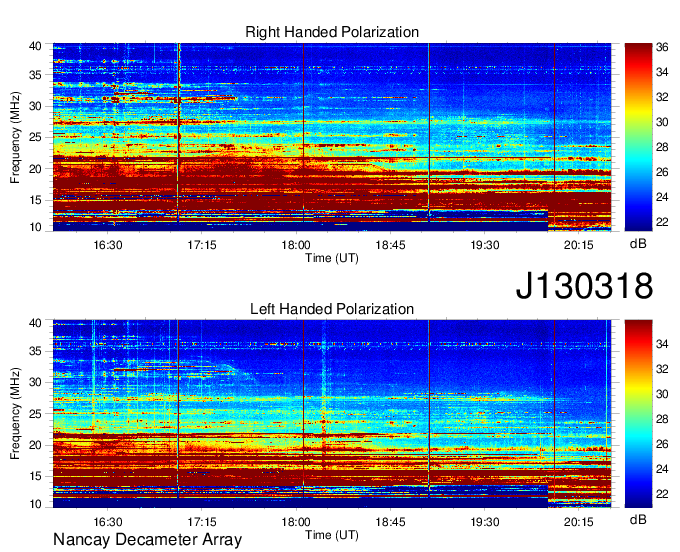Click the Right Handed Polarization plot title
680x552 pixels.
click(x=332, y=32)
